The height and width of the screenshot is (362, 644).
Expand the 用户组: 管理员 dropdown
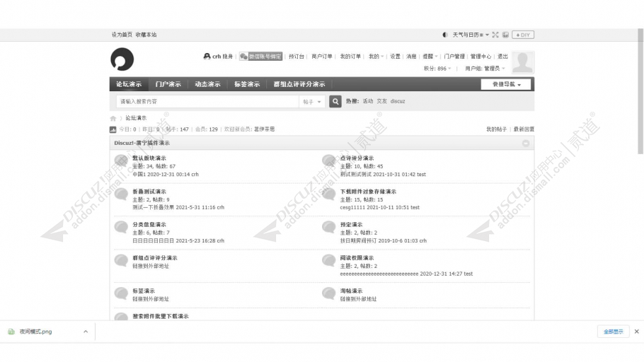tap(485, 69)
